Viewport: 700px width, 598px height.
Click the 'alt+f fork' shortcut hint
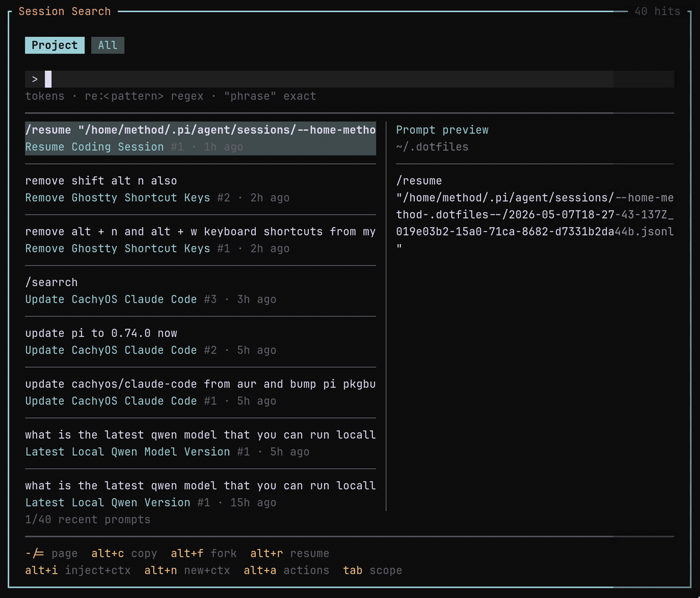(x=204, y=554)
